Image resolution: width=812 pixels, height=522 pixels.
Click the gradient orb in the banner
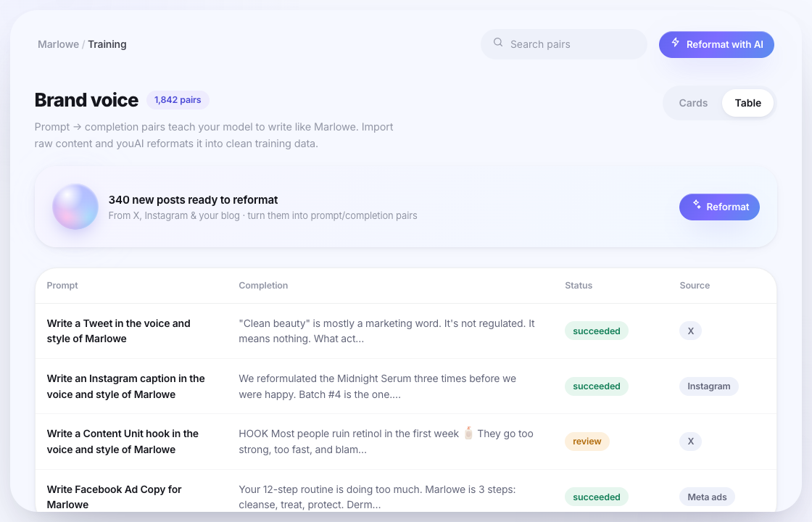(x=75, y=207)
